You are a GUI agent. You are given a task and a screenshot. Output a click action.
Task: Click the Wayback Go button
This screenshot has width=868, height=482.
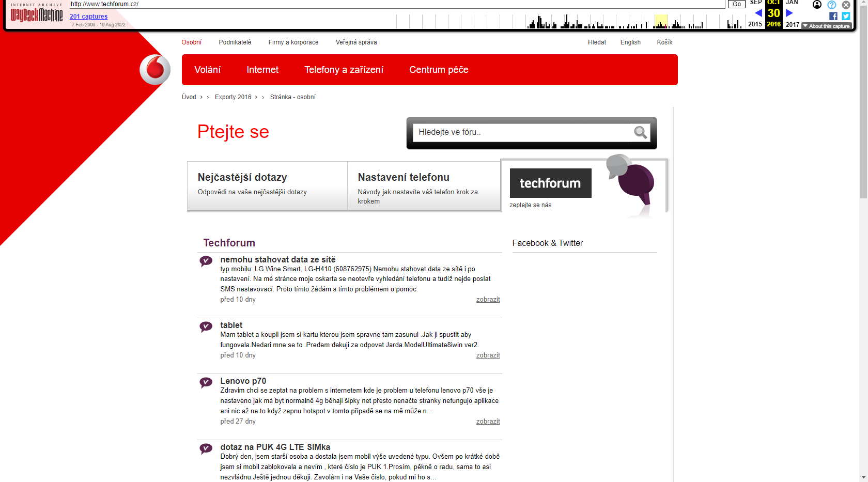coord(737,4)
